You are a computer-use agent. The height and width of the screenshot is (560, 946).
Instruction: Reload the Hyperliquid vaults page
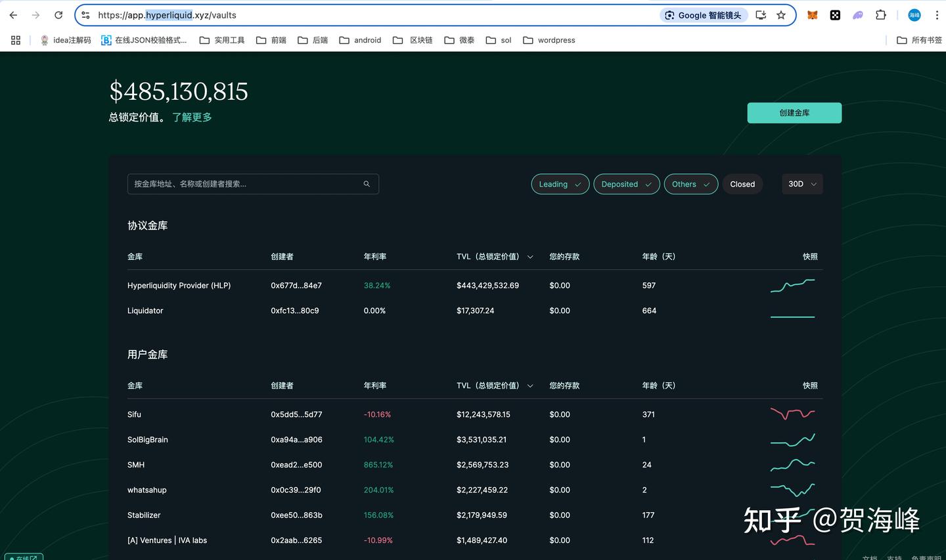[58, 15]
